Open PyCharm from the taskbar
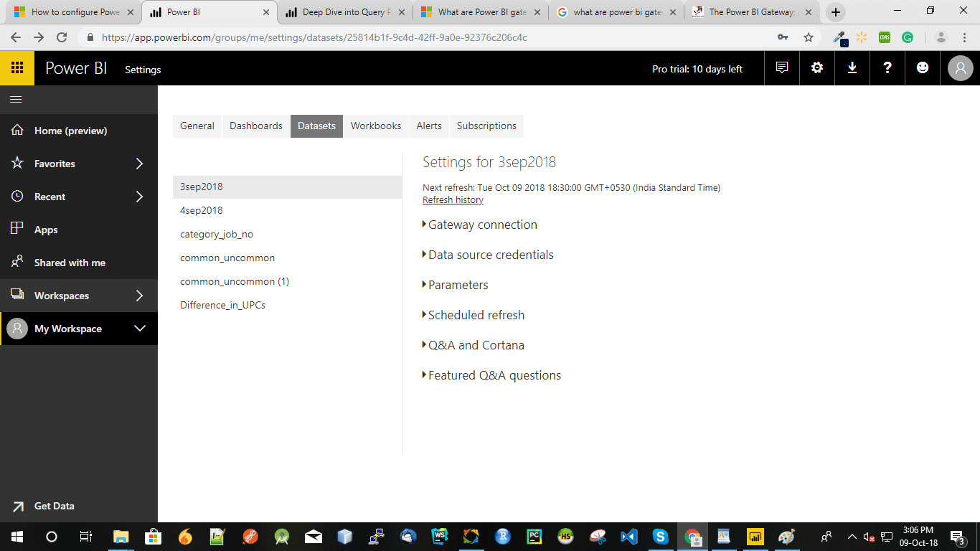The image size is (980, 551). pyautogui.click(x=534, y=536)
